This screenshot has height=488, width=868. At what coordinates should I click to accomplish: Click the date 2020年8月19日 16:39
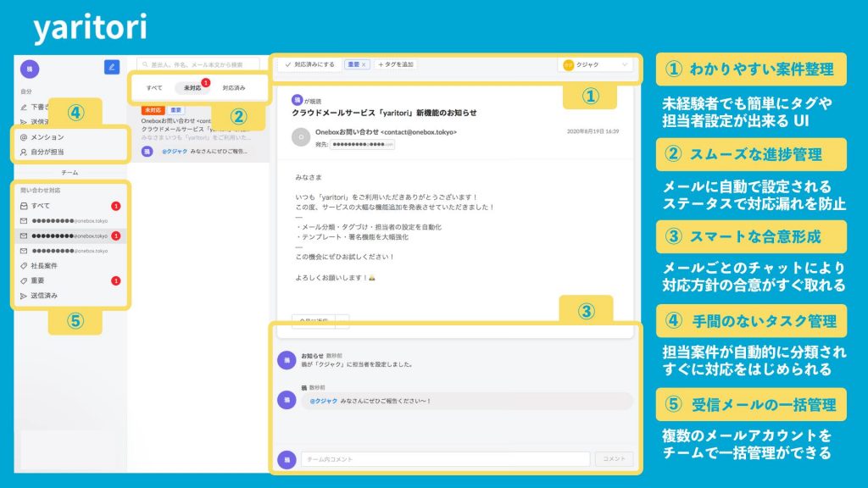593,131
